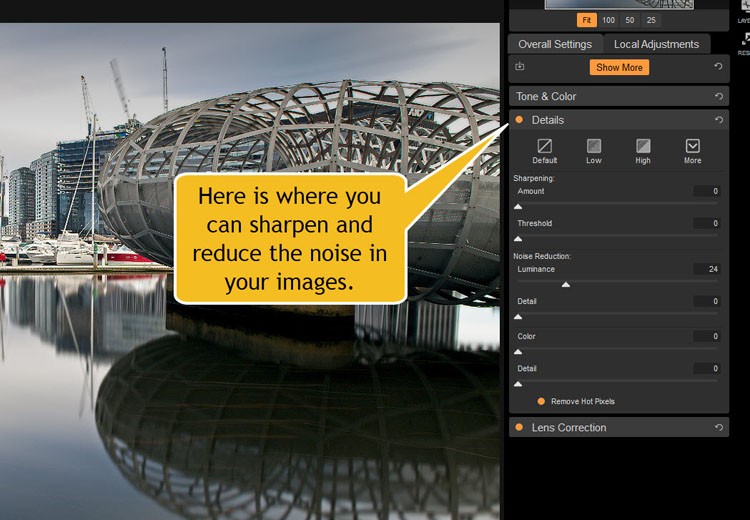Viewport: 750px width, 520px height.
Task: Click the Sharpening Amount slider handle
Action: 518,207
